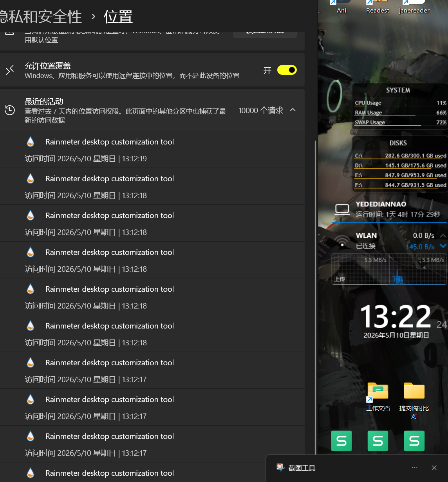Select the text 访问时间 2026/5/10 星期日 | 13:12:19
This screenshot has height=482, width=448.
coord(86,159)
